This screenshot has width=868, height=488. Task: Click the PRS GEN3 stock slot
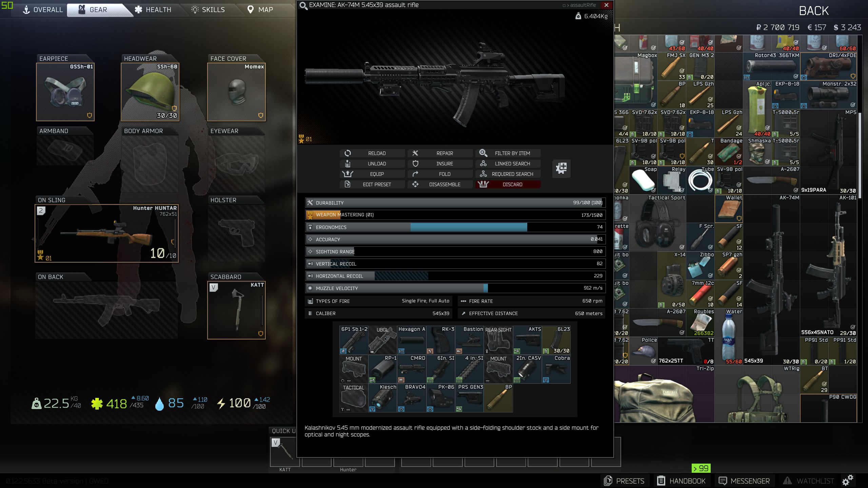tap(469, 398)
